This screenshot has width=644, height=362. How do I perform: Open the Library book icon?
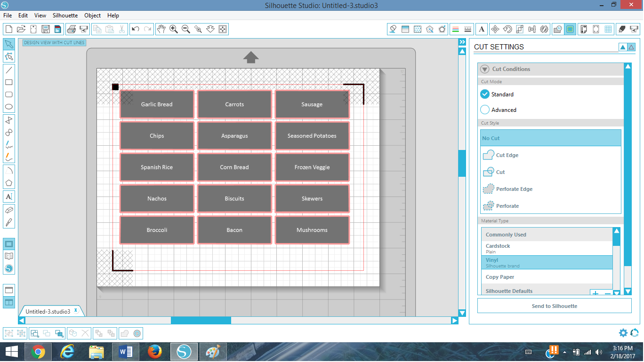(x=9, y=256)
